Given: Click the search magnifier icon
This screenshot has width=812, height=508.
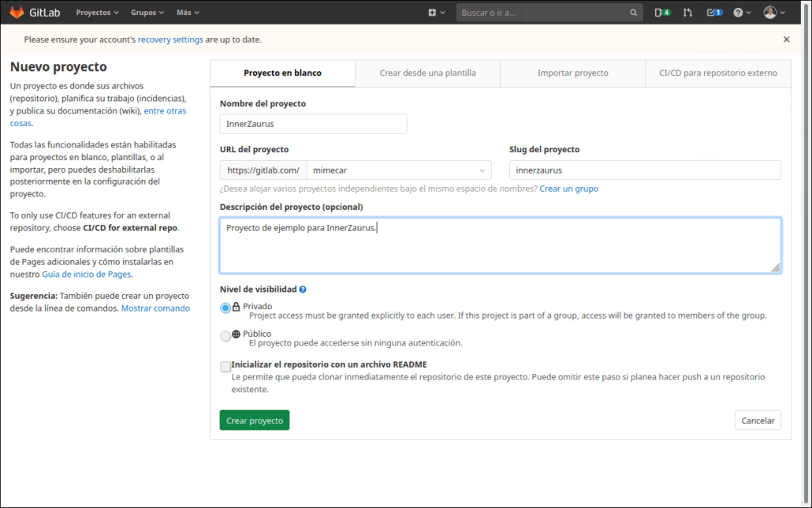Looking at the screenshot, I should pos(633,13).
